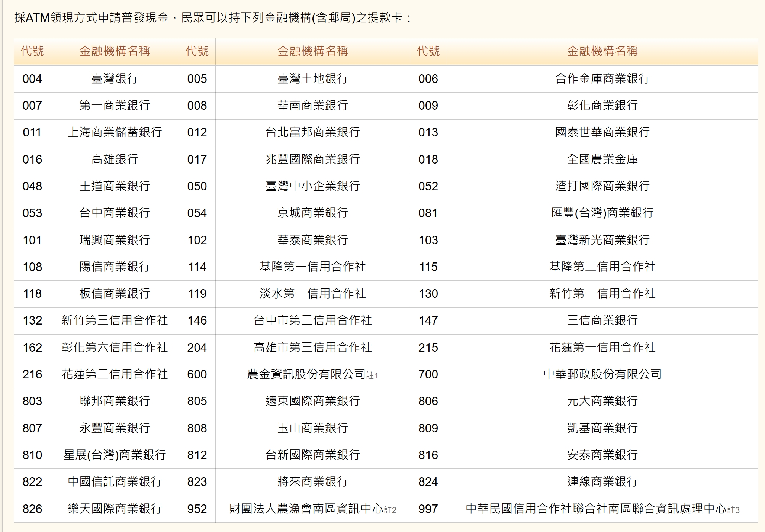Click the 臺灣銀行 table cell
Viewport: 765px width, 532px height.
click(x=115, y=79)
